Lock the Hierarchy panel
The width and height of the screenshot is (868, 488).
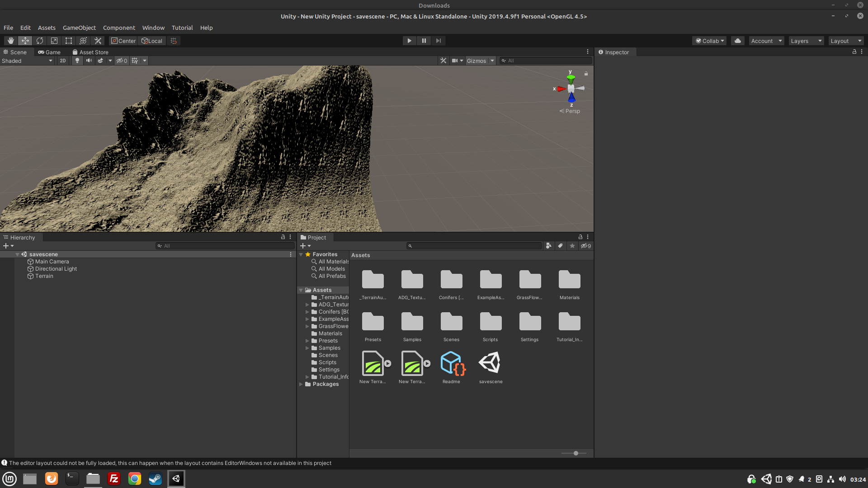point(283,237)
